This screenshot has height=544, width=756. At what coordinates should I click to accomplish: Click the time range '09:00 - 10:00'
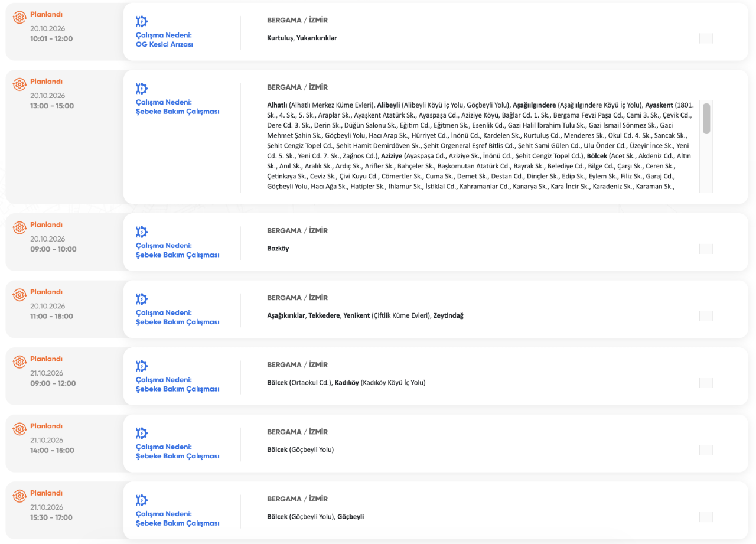pos(53,249)
